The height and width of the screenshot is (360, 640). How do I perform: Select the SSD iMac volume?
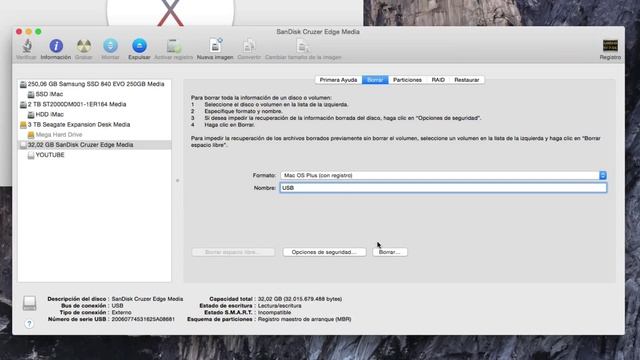pyautogui.click(x=94, y=94)
